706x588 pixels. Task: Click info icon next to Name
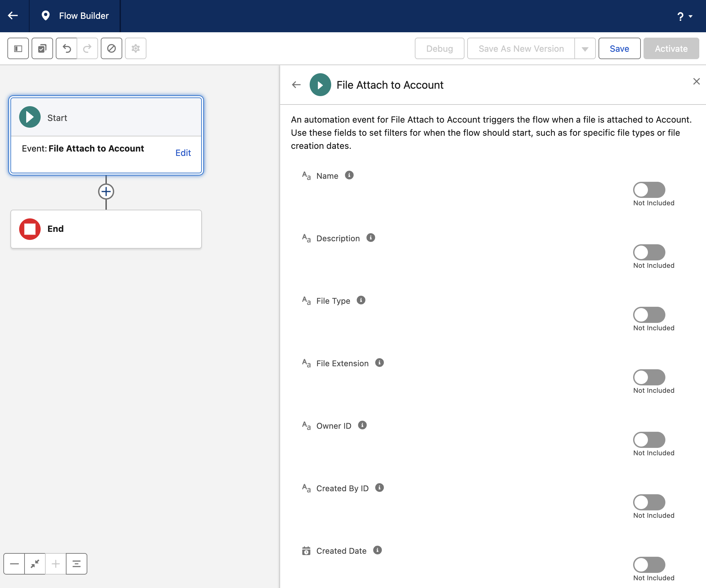click(x=349, y=175)
